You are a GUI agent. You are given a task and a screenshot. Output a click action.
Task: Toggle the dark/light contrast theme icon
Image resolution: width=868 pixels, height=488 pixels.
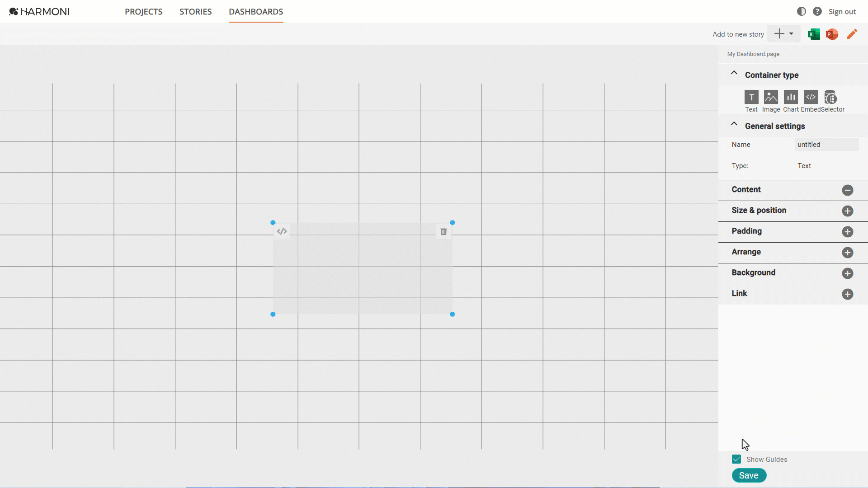pos(802,11)
